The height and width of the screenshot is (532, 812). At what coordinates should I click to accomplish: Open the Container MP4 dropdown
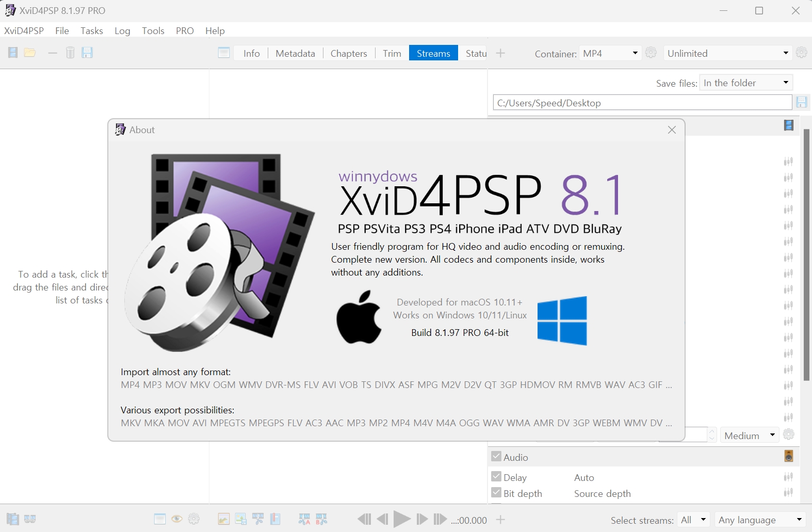610,53
